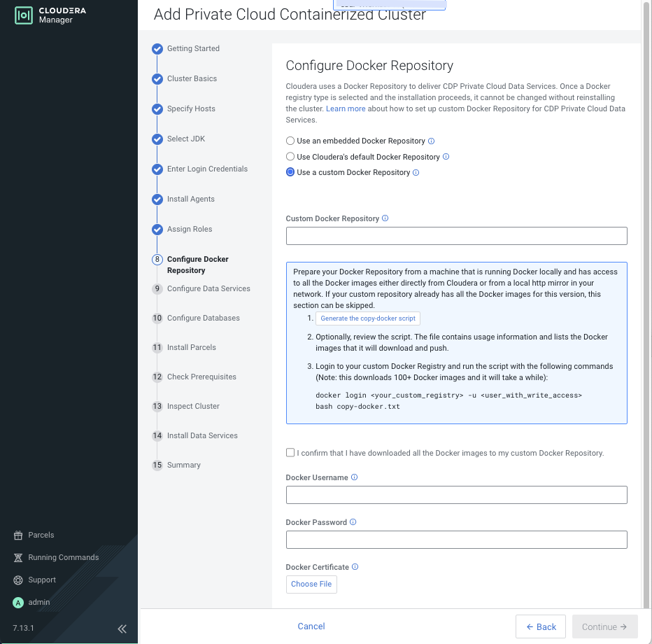
Task: Click info icon next to embedded Docker Repository
Action: (x=431, y=141)
